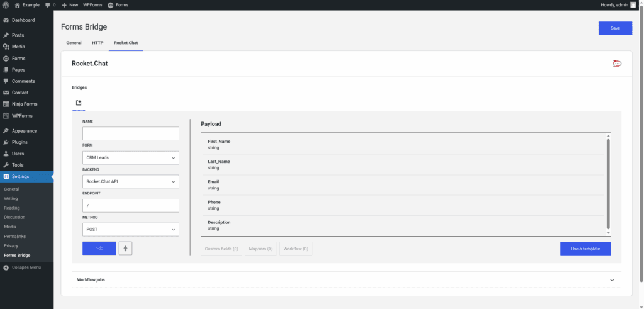Viewport: 644px width, 309px height.
Task: Open the Form dropdown showing CRM Leads
Action: tap(131, 158)
